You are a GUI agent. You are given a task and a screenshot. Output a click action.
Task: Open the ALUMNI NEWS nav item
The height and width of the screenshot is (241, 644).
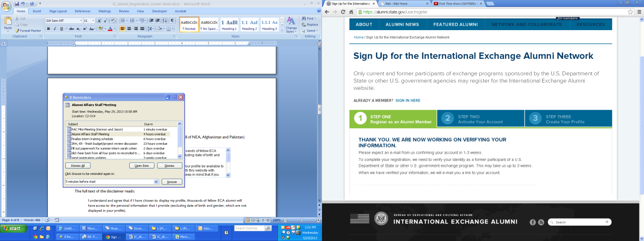click(403, 24)
